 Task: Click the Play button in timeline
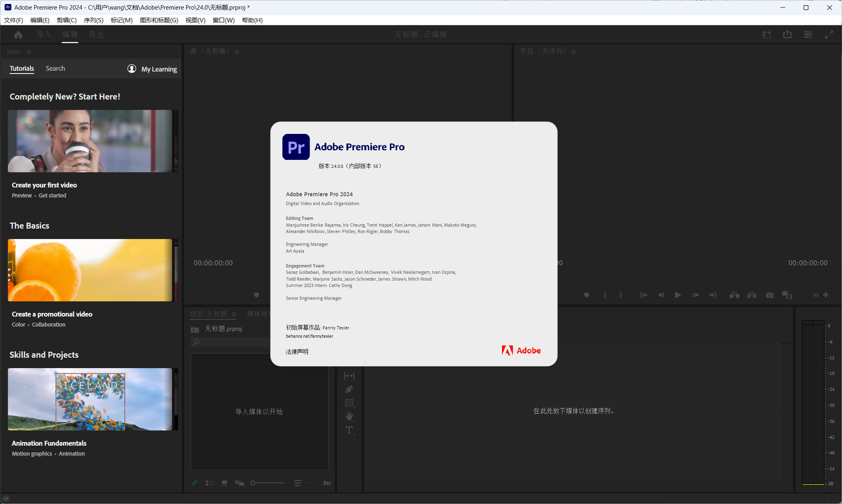click(677, 294)
